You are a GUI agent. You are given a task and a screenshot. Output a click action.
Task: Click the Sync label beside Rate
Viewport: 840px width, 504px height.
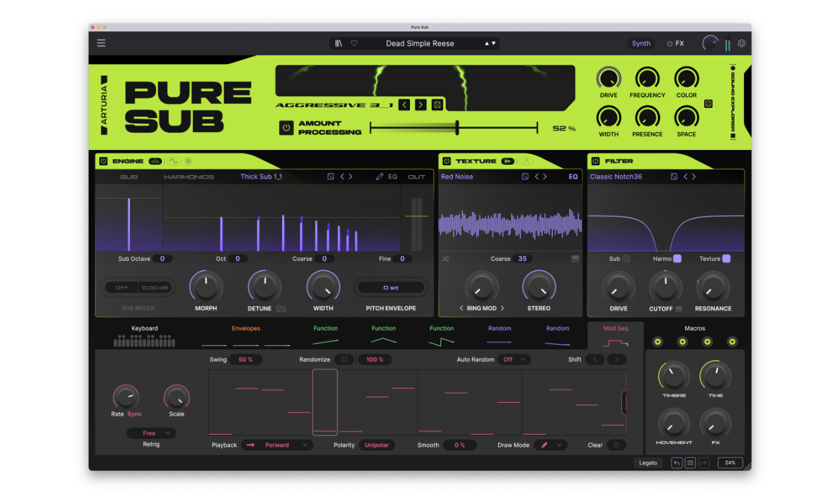tap(135, 414)
